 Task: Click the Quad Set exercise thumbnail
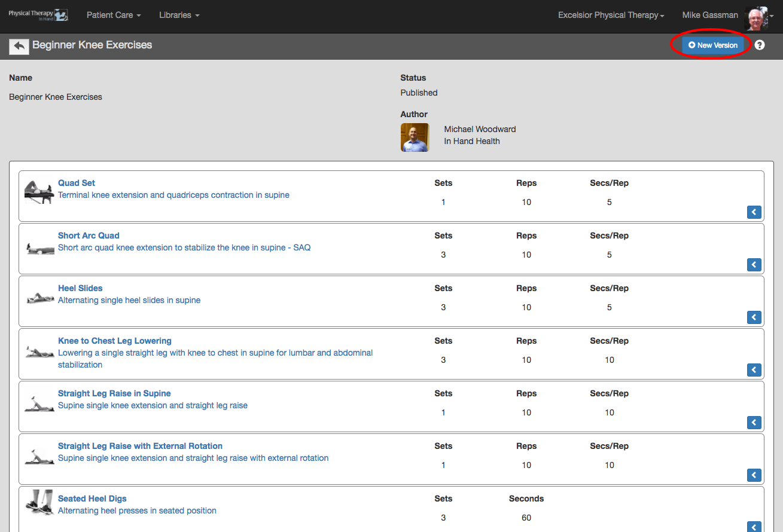click(x=39, y=191)
